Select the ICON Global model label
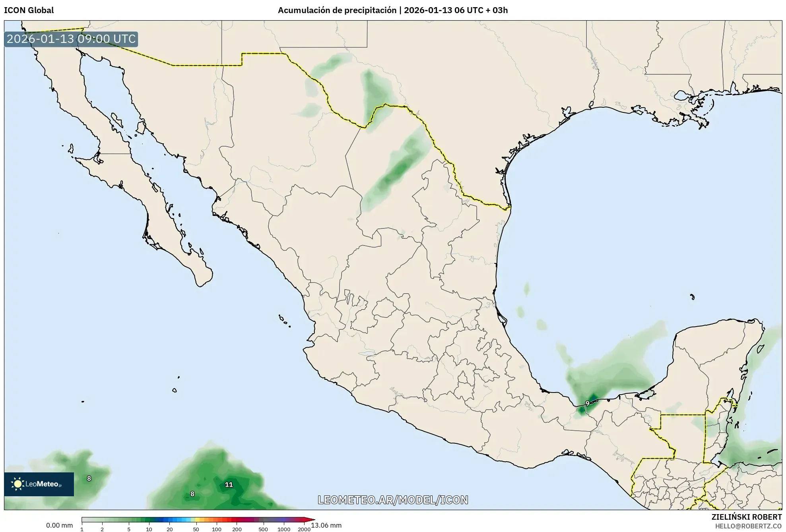Image resolution: width=786 pixels, height=532 pixels. (x=28, y=10)
